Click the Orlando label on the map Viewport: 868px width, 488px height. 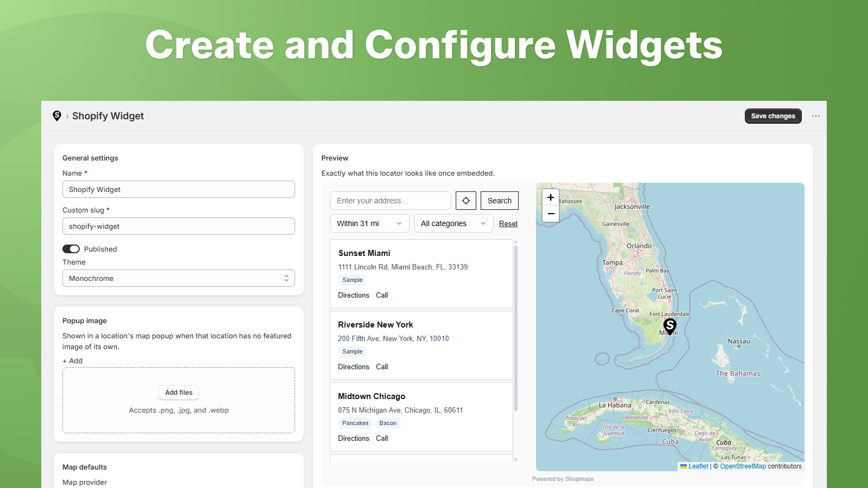coord(639,246)
